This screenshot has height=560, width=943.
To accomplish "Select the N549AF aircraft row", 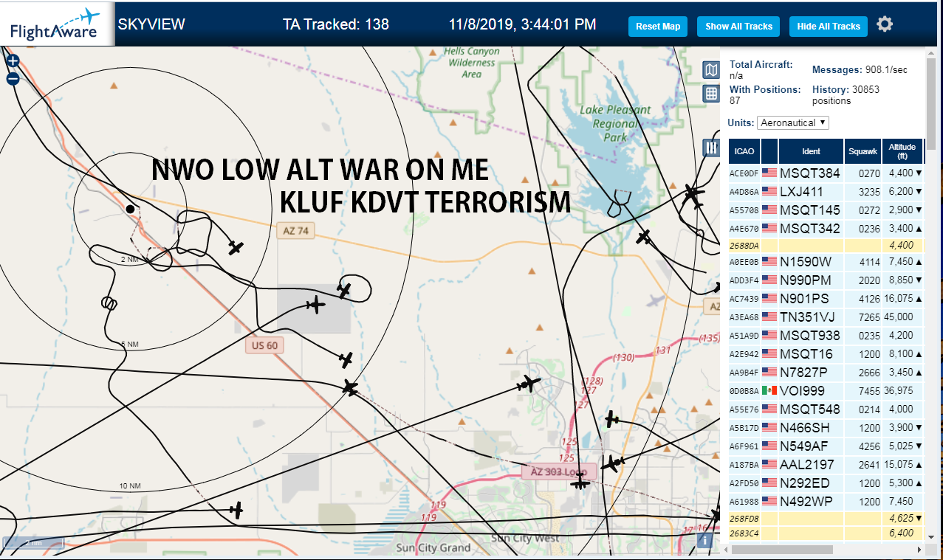I will tap(826, 446).
